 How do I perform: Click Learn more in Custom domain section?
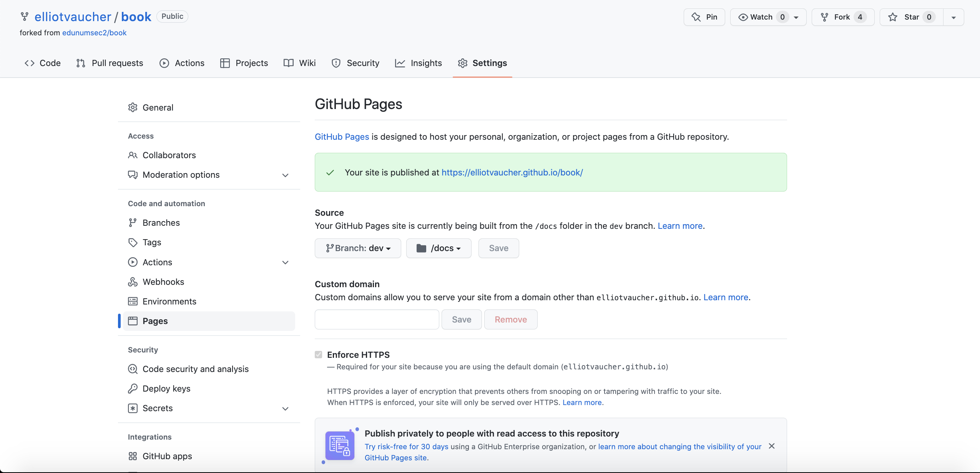click(726, 297)
